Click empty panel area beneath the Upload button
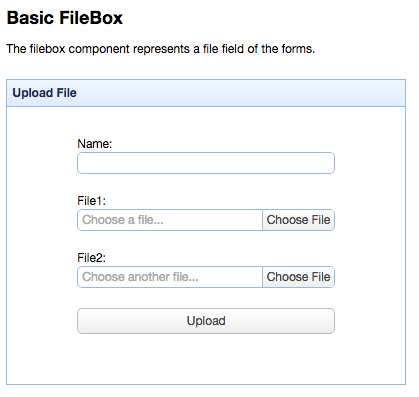419x397 pixels. [x=206, y=359]
